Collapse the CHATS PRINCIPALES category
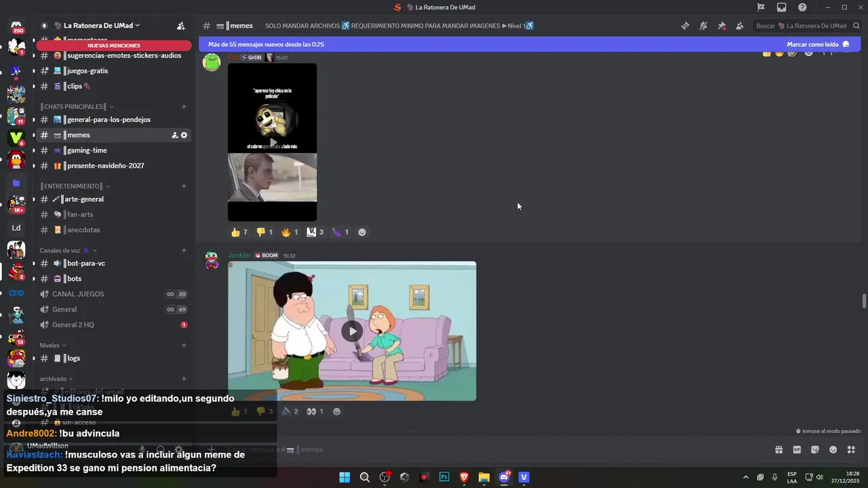 click(77, 106)
